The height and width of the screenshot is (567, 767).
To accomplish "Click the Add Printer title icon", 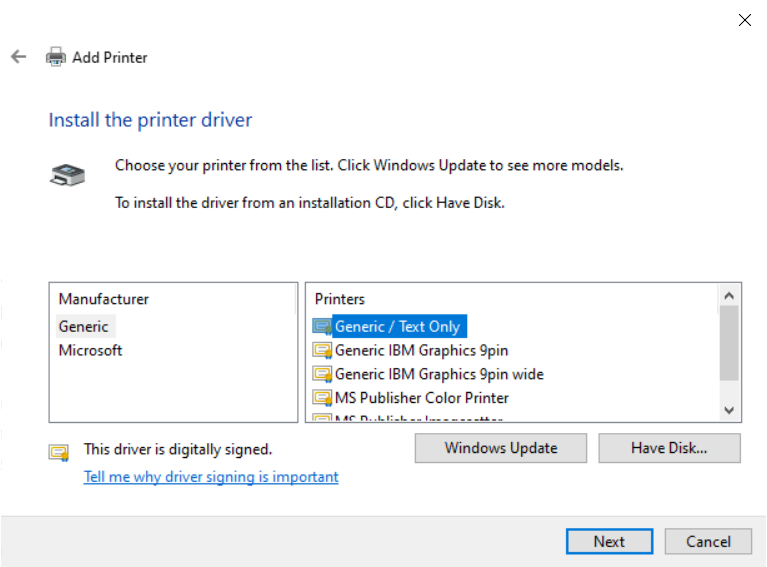I will click(56, 57).
